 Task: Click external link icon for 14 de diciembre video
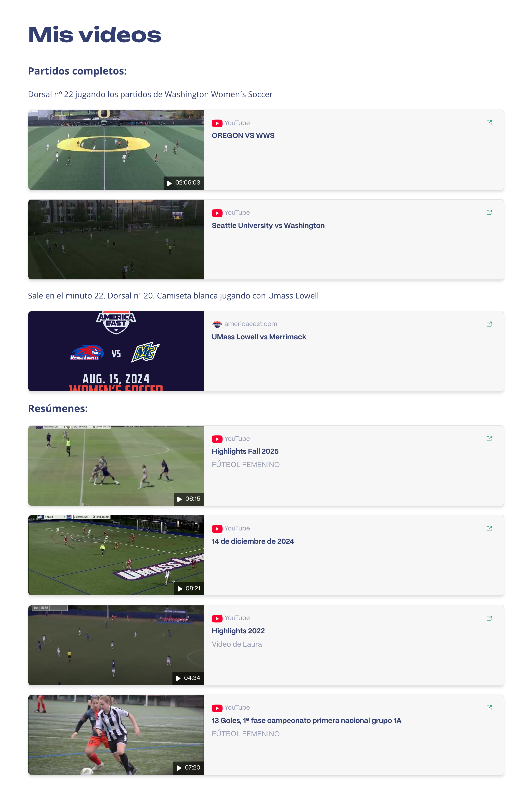[x=489, y=528]
